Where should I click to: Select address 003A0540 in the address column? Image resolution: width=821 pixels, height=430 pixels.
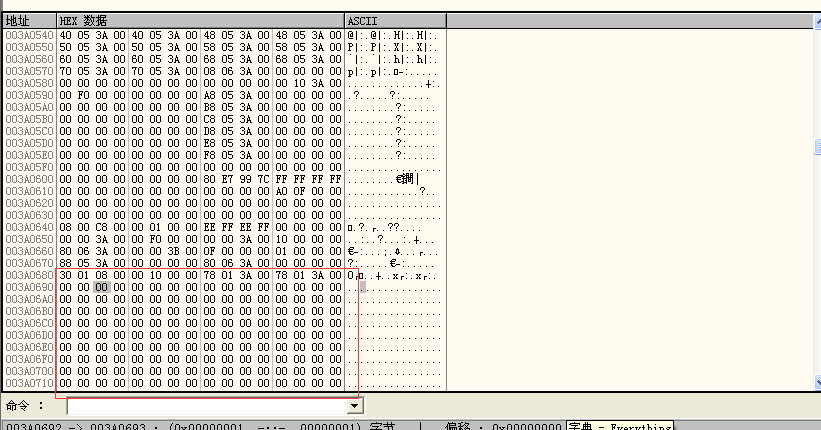pos(29,35)
